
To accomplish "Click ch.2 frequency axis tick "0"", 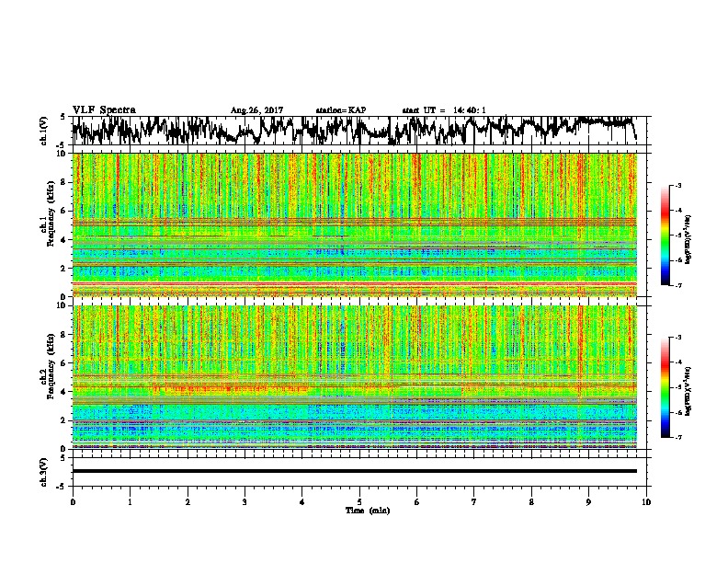I will pyautogui.click(x=64, y=449).
